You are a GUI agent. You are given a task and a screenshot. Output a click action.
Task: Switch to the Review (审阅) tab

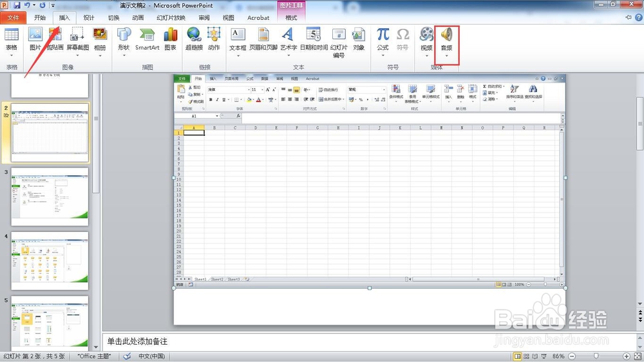click(204, 17)
